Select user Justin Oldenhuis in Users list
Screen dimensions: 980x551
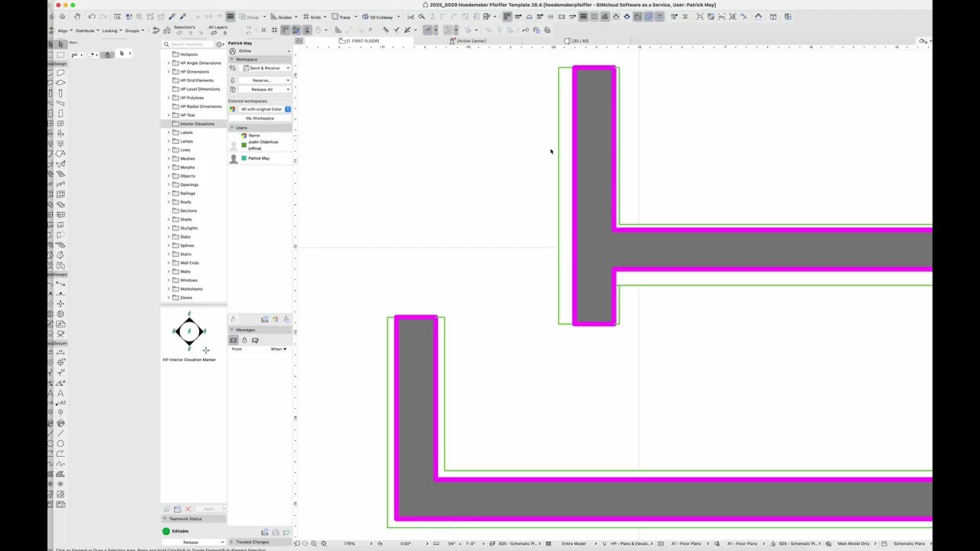[x=260, y=145]
